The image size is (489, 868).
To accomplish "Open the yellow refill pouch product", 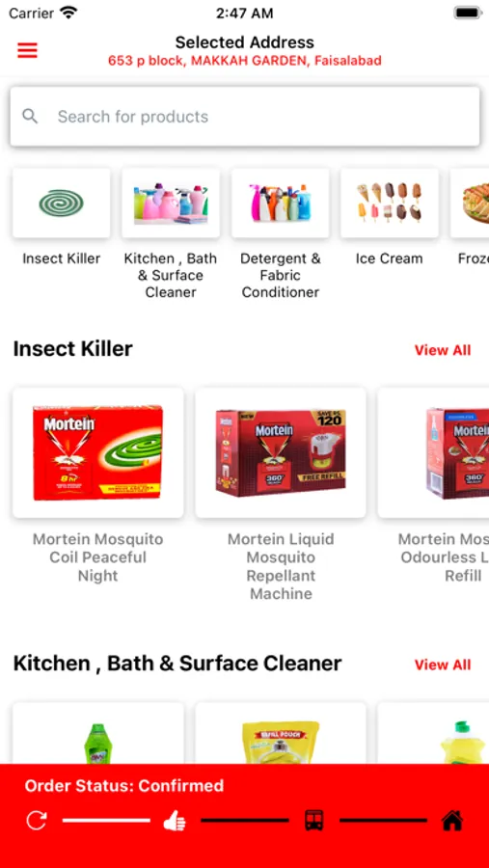I will [281, 734].
